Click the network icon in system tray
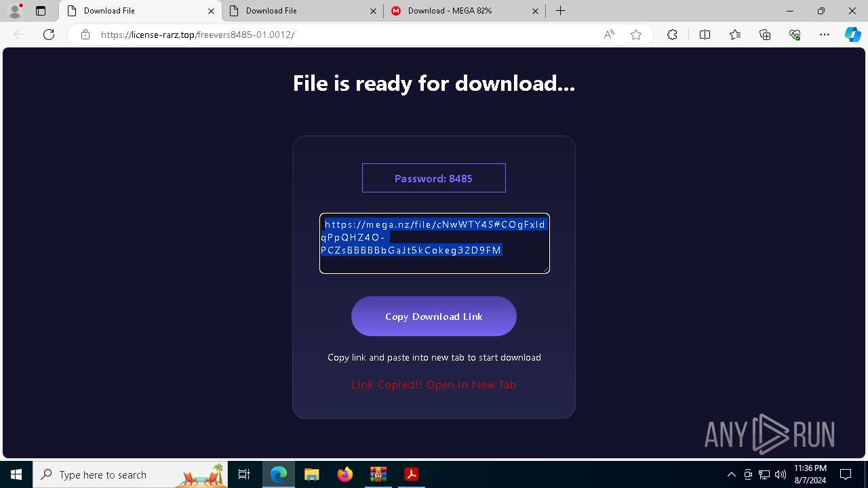Image resolution: width=868 pixels, height=488 pixels. click(x=764, y=474)
